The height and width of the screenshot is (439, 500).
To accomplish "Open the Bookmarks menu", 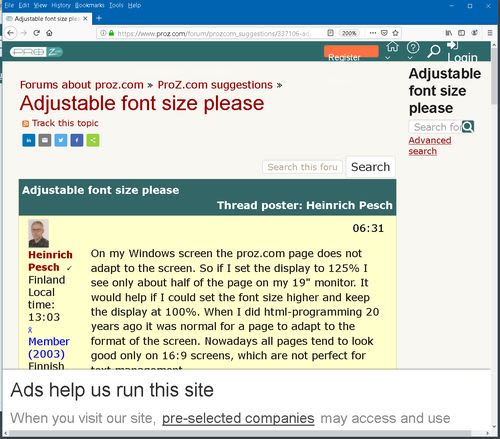I will pos(89,5).
